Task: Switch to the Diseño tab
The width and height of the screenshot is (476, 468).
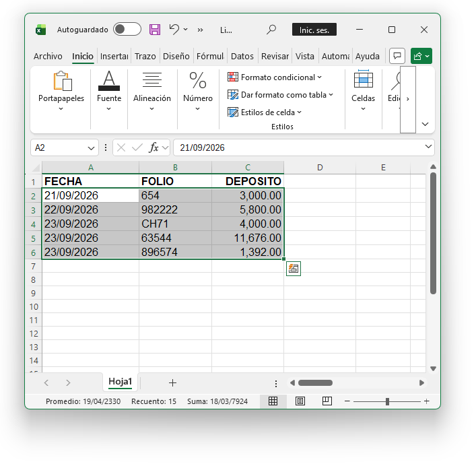Action: 176,56
